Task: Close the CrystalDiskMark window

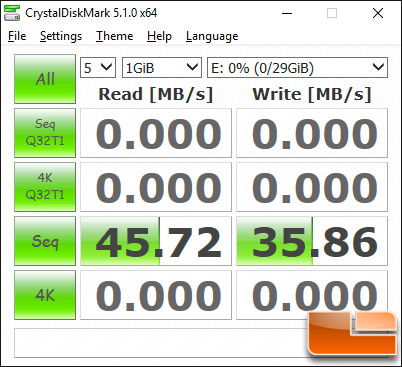Action: (x=378, y=13)
